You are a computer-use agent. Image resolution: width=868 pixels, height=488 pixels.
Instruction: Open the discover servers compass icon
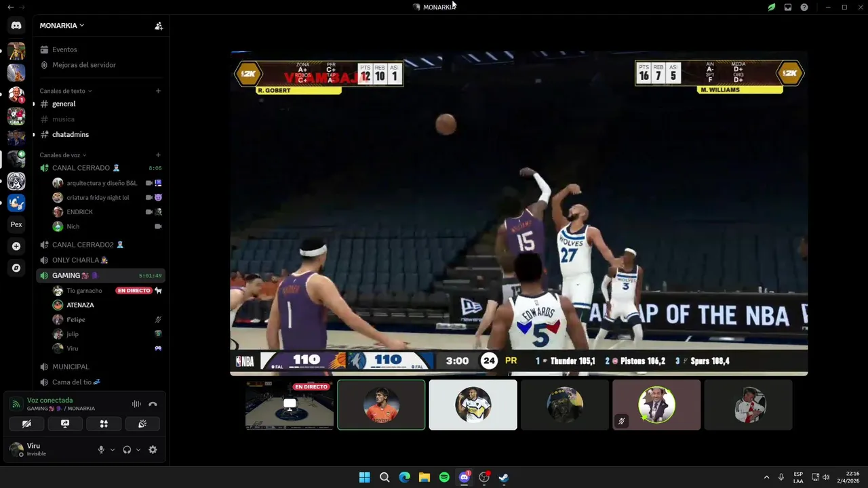pos(16,268)
